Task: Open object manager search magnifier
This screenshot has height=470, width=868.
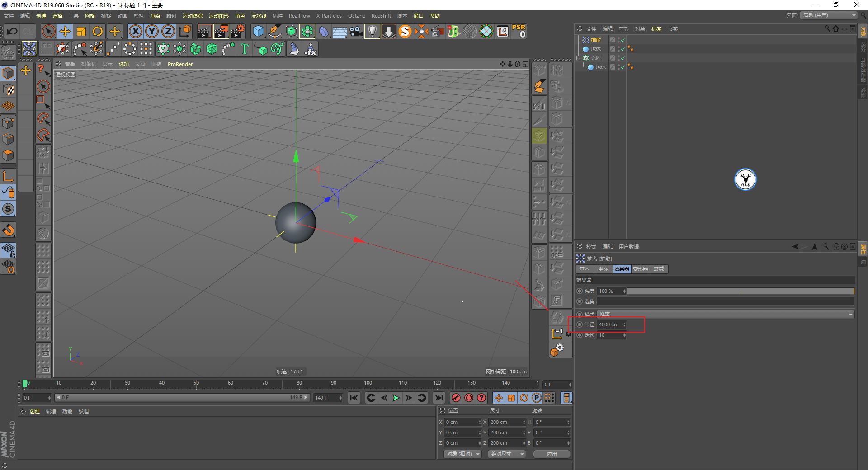Action: coord(827,28)
